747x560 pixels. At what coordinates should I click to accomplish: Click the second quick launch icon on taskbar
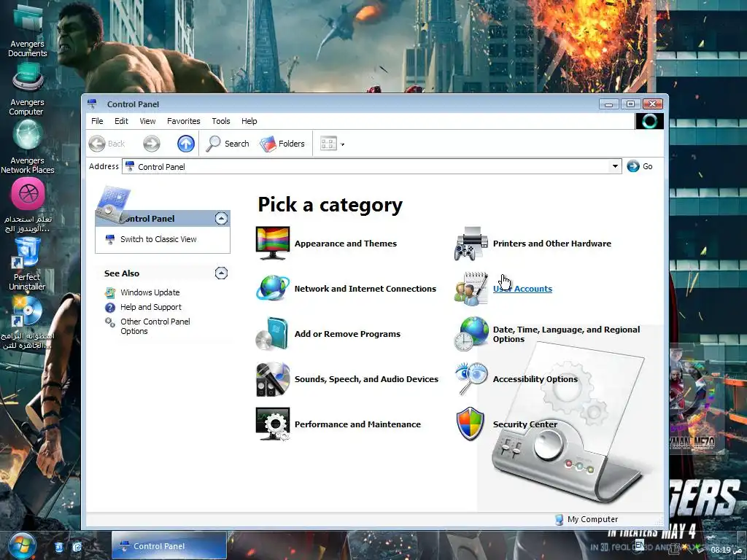click(x=77, y=547)
